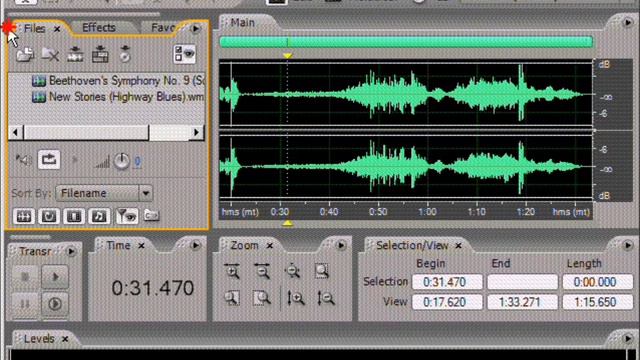Click the Selection Begin field 0:31.470
Screen dimensions: 640x360
pyautogui.click(x=447, y=282)
